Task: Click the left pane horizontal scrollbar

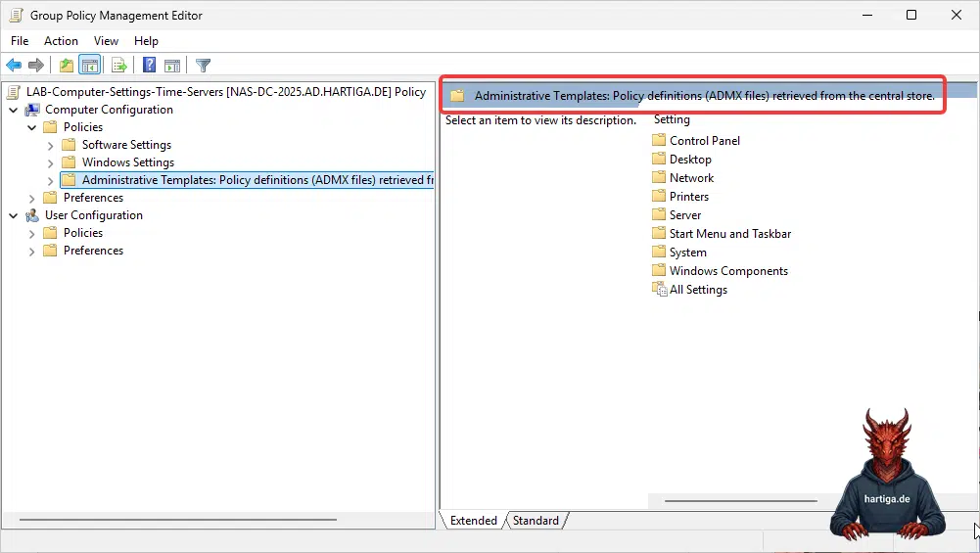Action: [x=178, y=520]
